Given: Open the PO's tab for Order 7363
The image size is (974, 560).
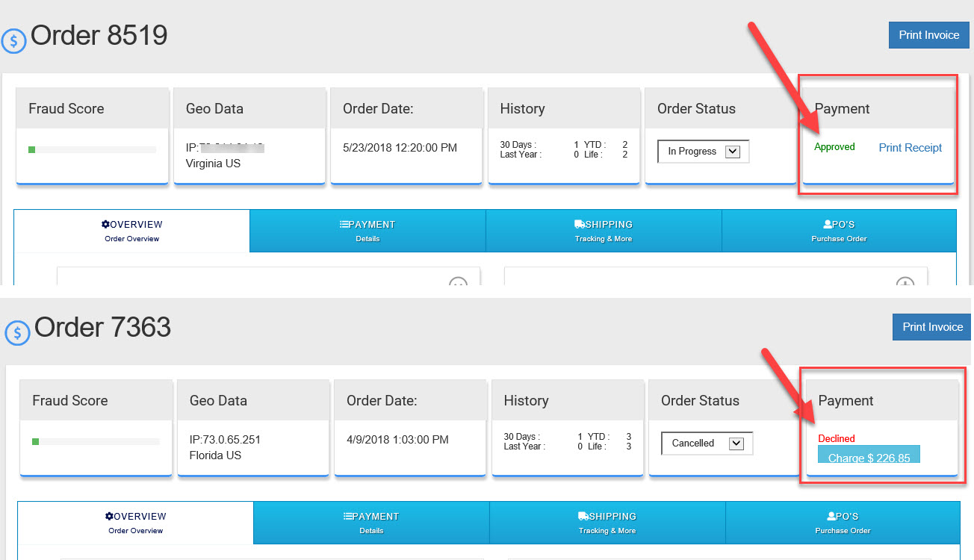Looking at the screenshot, I should 842,523.
